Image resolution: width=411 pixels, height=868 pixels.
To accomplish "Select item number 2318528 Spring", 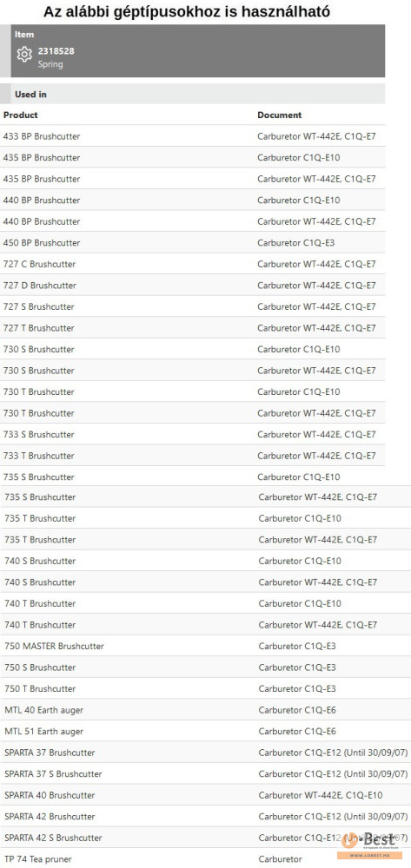I will [56, 57].
